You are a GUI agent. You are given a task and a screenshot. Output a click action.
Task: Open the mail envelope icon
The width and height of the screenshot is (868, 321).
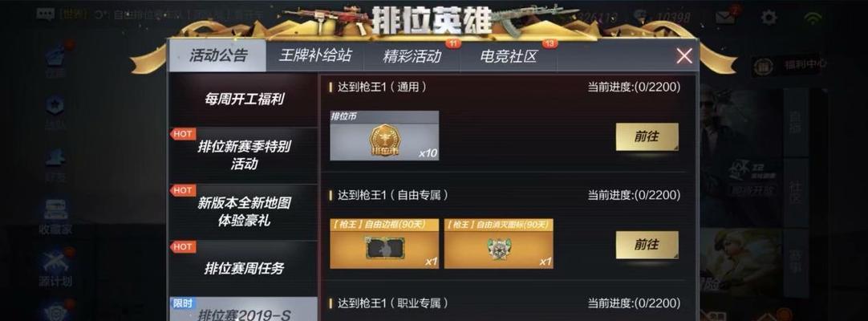(x=726, y=17)
